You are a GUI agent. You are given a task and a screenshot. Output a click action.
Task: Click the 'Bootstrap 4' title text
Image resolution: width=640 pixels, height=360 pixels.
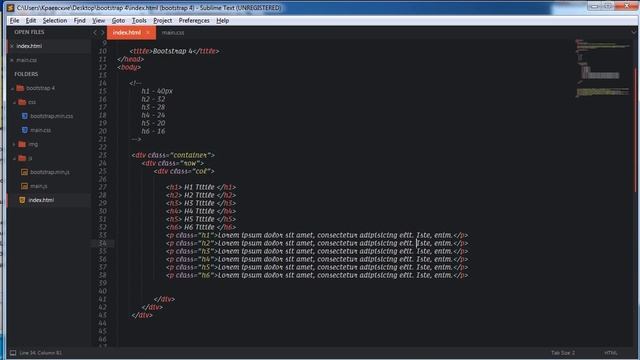172,51
